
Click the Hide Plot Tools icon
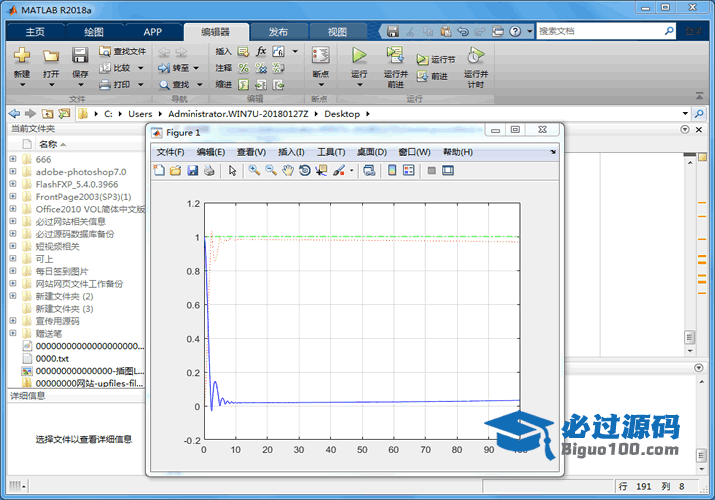tap(431, 170)
